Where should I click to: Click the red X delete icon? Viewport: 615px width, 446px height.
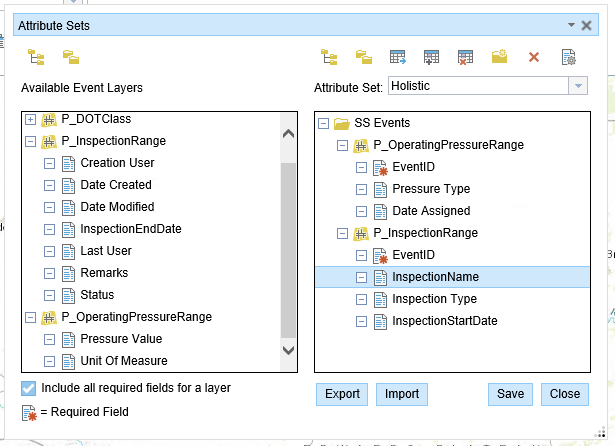[x=534, y=57]
